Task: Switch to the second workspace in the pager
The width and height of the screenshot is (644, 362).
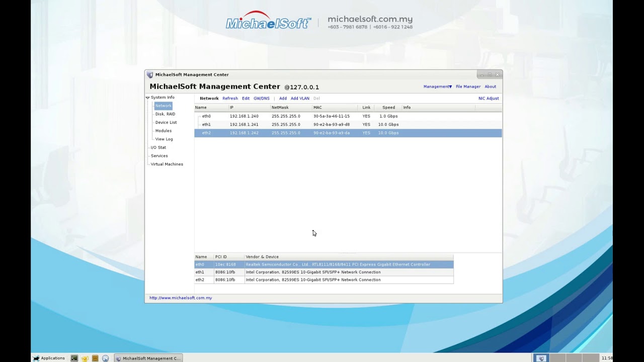Action: (x=557, y=358)
